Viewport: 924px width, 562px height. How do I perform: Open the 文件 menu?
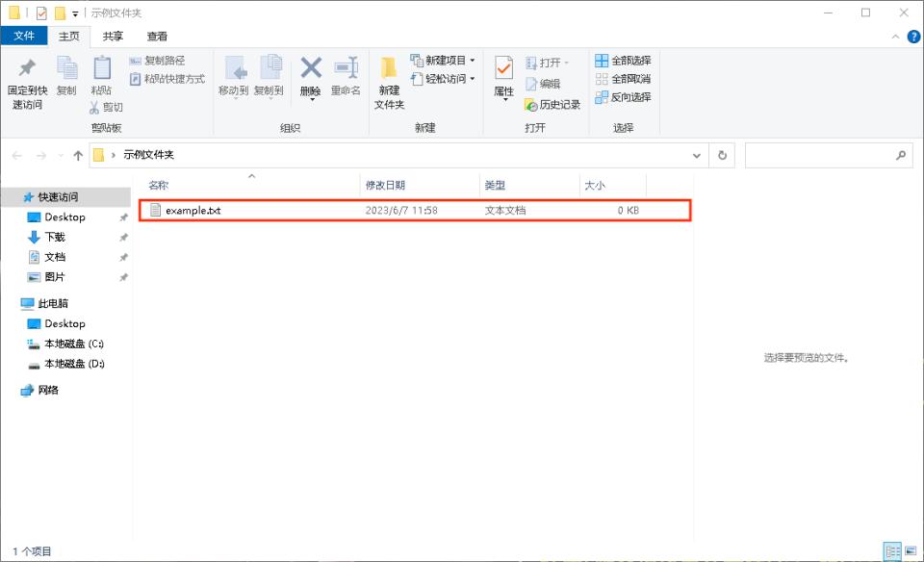point(24,36)
